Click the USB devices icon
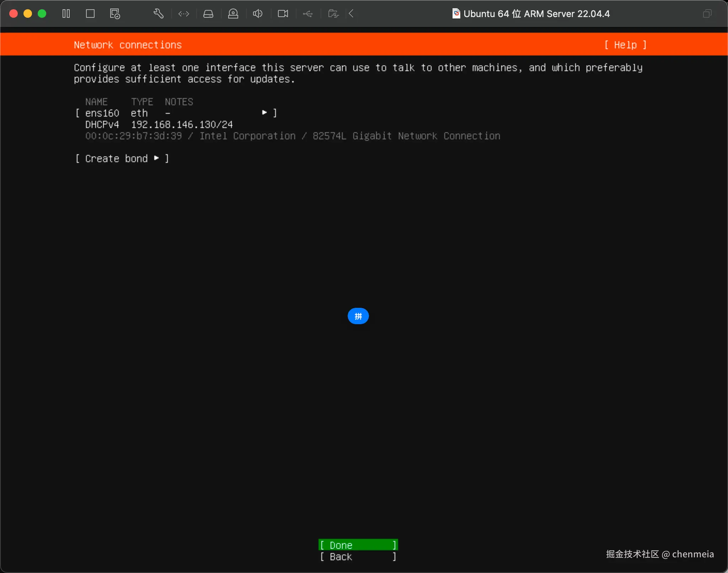The height and width of the screenshot is (573, 728). (x=308, y=14)
